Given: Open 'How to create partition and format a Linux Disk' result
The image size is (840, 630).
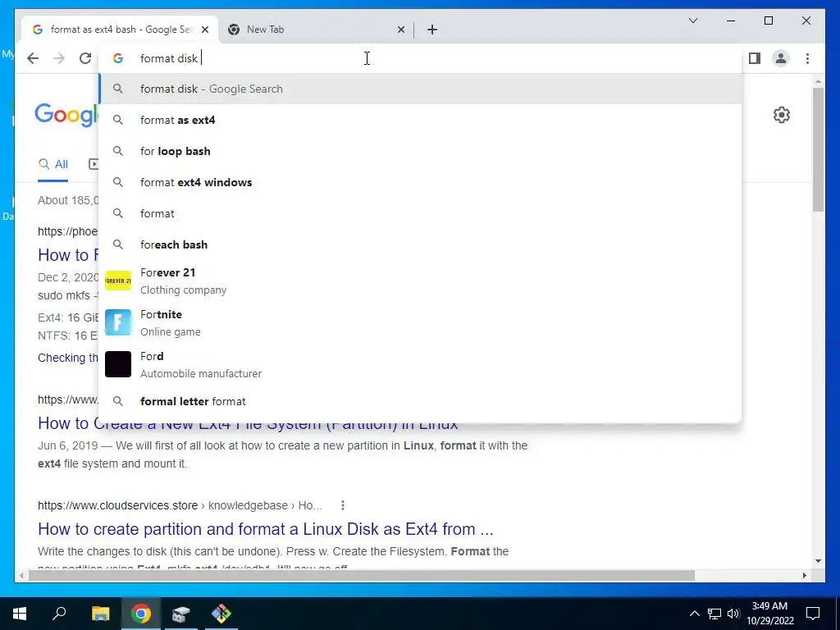Looking at the screenshot, I should pyautogui.click(x=265, y=529).
